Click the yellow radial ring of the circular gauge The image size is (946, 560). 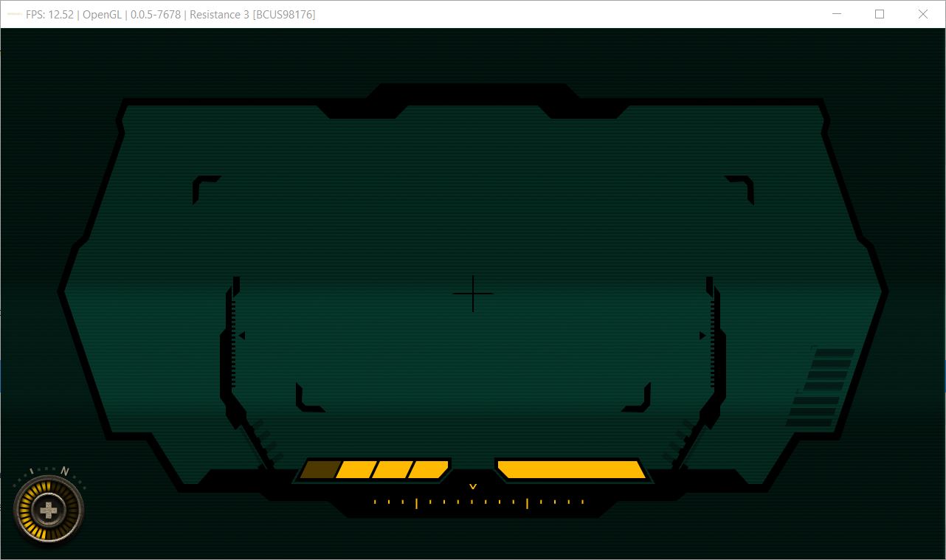pos(49,509)
